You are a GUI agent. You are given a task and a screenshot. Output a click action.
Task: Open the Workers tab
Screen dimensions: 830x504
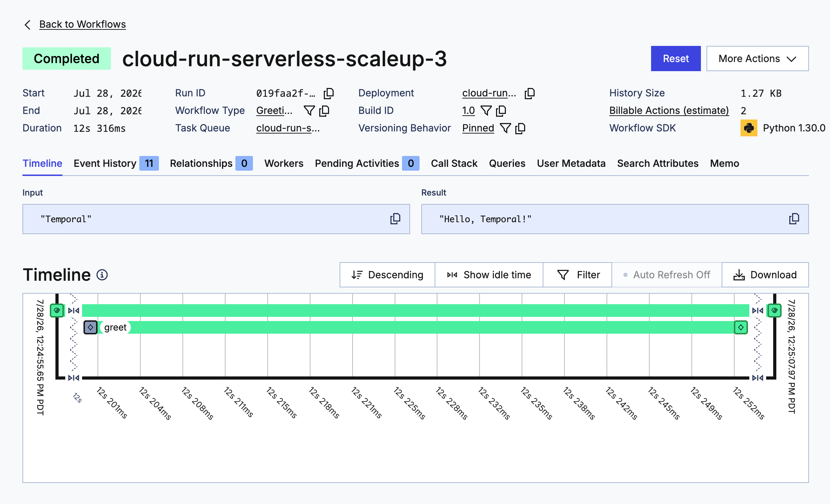pos(284,163)
